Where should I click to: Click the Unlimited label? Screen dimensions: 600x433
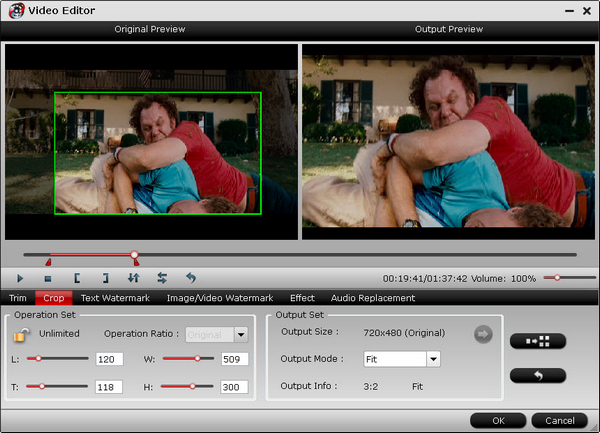[x=59, y=334]
